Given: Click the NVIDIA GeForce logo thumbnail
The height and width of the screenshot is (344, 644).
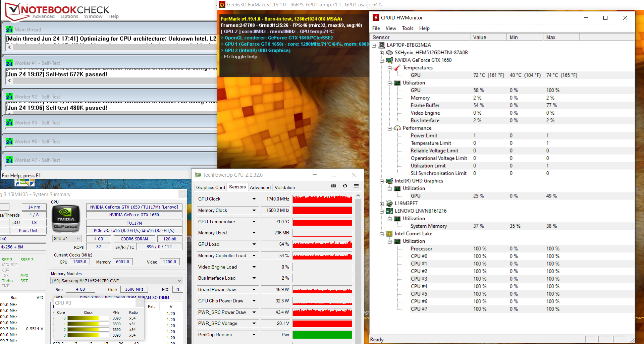Looking at the screenshot, I should [x=66, y=218].
